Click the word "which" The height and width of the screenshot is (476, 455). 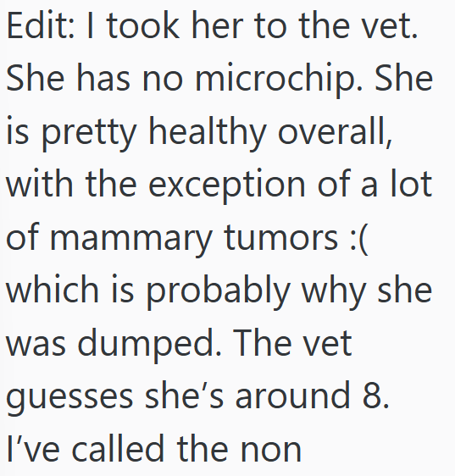click(x=53, y=291)
